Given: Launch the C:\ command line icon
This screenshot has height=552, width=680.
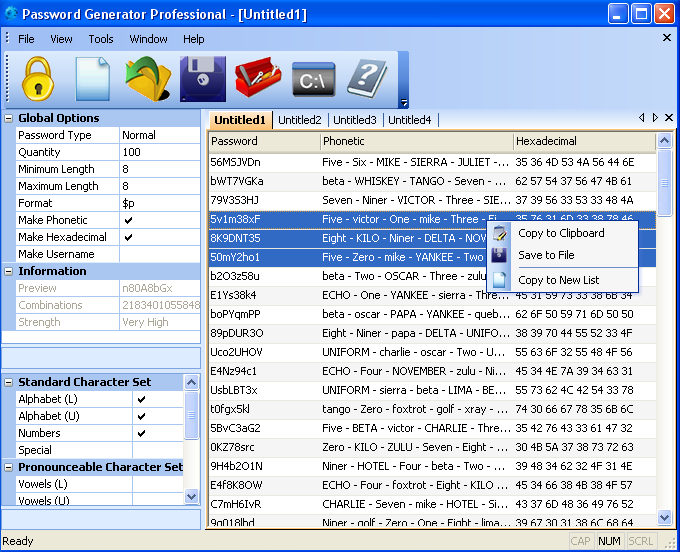Looking at the screenshot, I should click(313, 78).
